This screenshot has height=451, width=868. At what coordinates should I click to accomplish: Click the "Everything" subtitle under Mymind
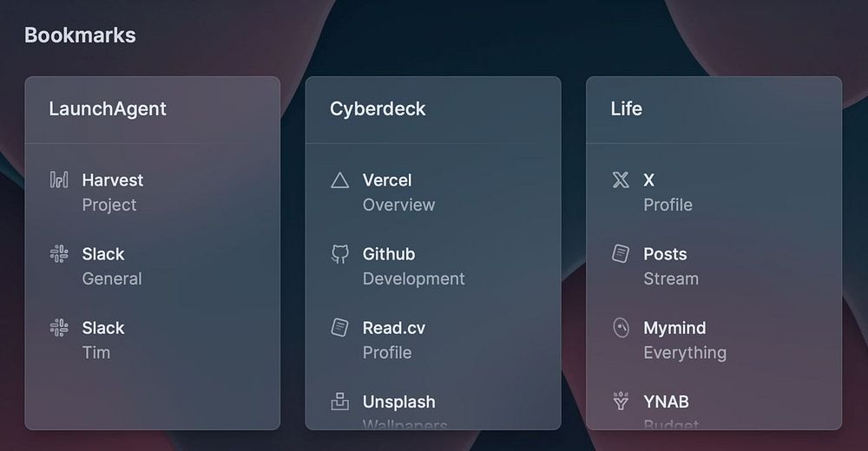pos(685,352)
